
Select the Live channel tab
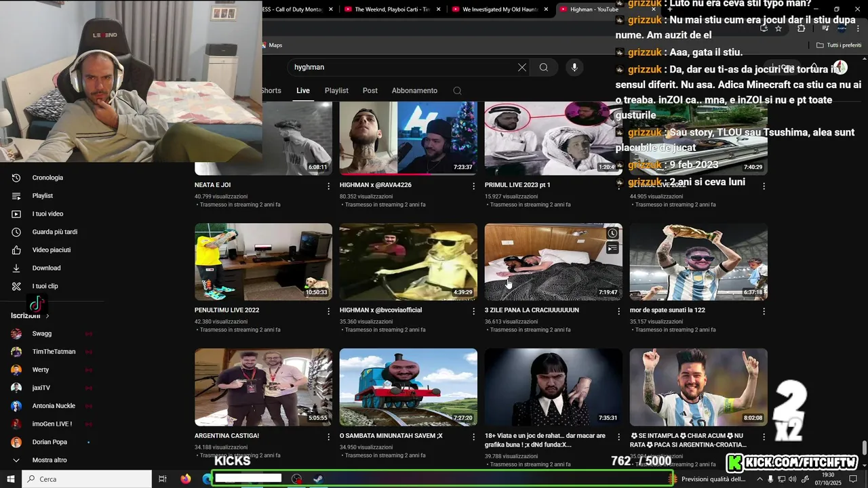[x=303, y=91]
